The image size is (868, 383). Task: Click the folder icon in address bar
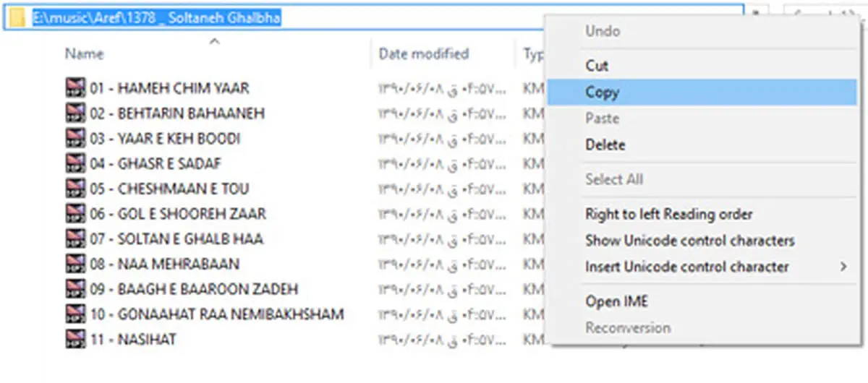[17, 19]
